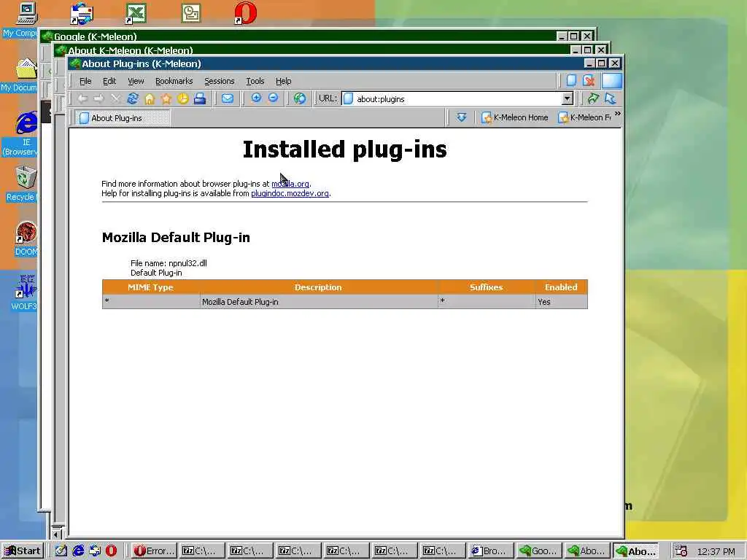
Task: Open history with the clock icon
Action: click(x=183, y=98)
